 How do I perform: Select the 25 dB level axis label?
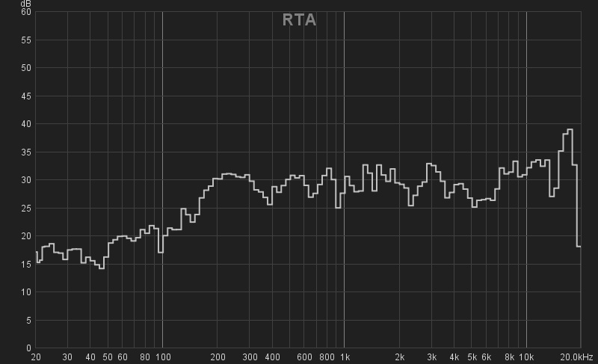pyautogui.click(x=26, y=208)
